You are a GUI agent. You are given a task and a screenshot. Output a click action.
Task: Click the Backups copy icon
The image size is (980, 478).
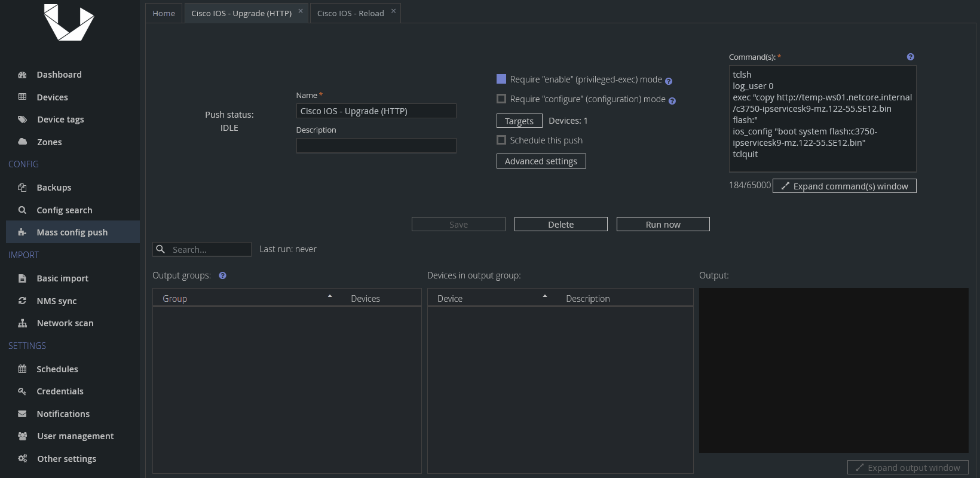(x=22, y=188)
